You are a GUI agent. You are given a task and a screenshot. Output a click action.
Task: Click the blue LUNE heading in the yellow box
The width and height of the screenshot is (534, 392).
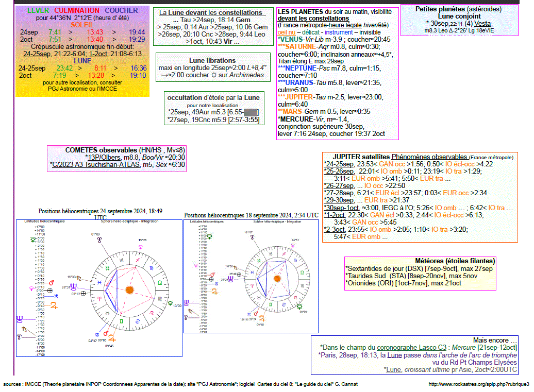82,61
